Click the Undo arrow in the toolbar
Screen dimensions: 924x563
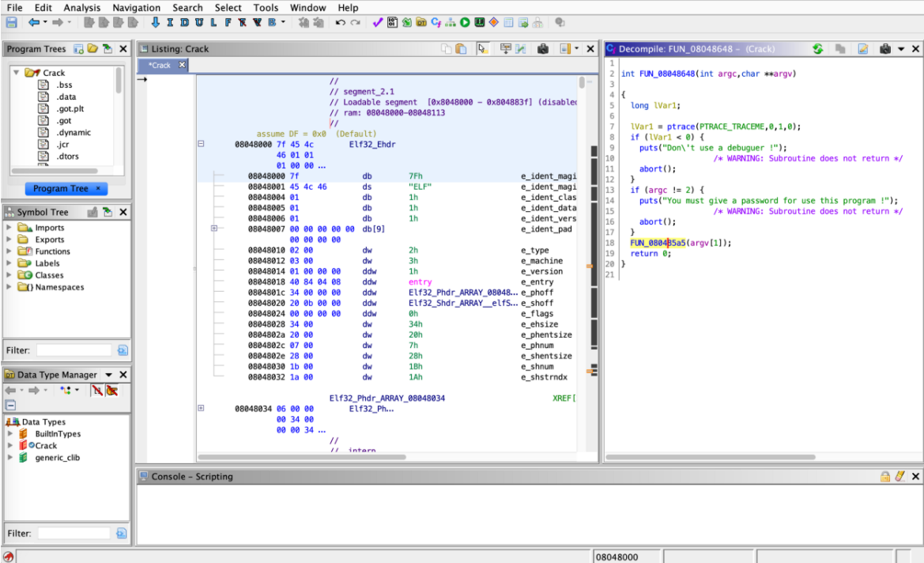tap(340, 22)
